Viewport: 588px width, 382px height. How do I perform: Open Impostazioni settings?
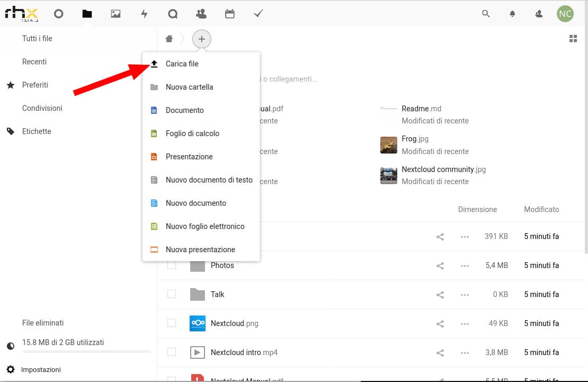41,370
